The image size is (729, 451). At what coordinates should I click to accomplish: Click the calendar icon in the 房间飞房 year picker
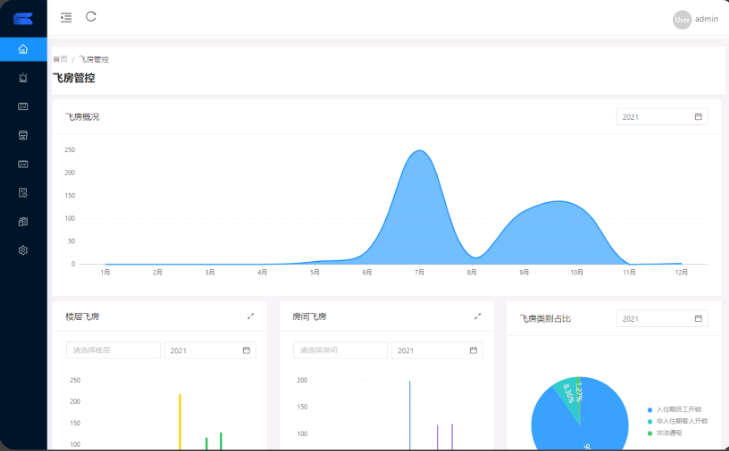(x=473, y=350)
